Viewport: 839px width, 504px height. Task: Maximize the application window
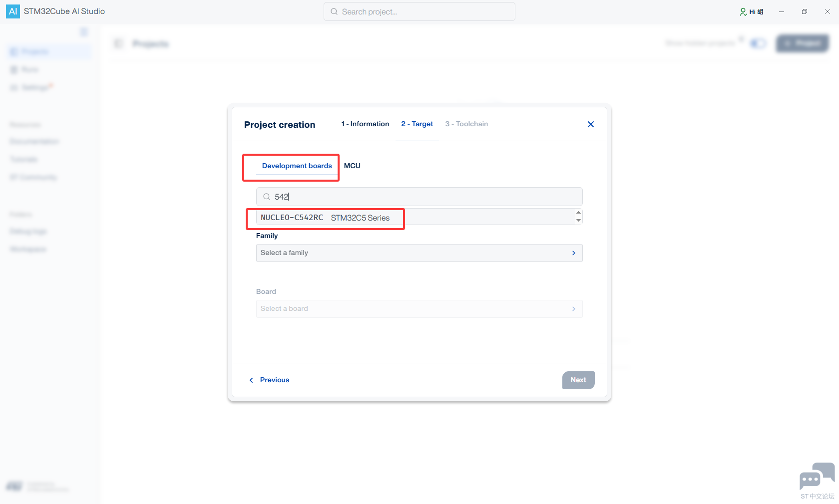[x=805, y=11]
